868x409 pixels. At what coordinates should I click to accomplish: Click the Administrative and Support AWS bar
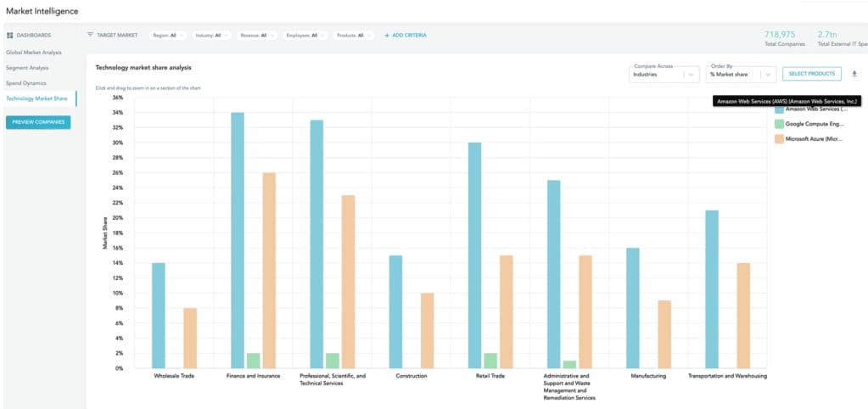(x=553, y=274)
